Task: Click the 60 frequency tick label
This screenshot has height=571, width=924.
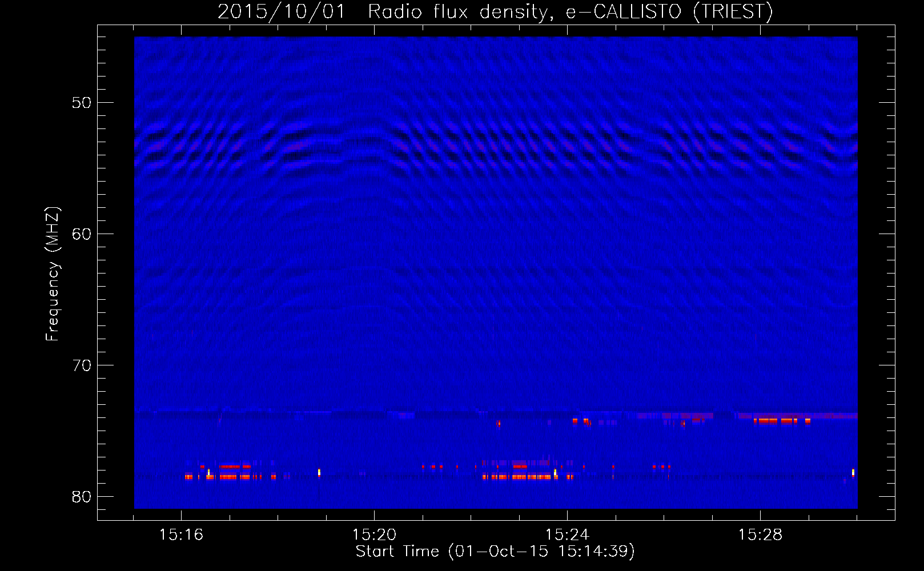Action: click(x=82, y=234)
